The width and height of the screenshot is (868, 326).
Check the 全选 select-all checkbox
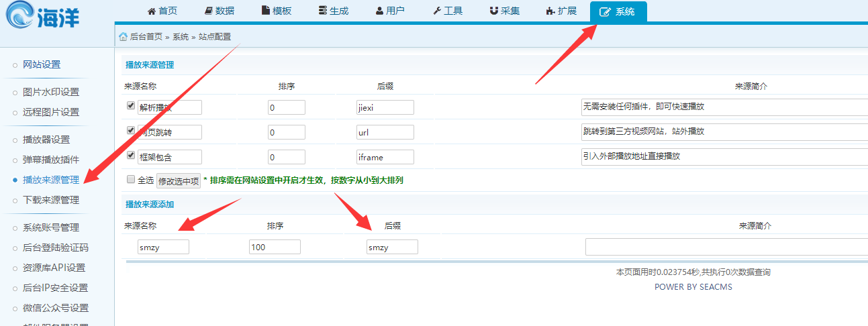(131, 179)
